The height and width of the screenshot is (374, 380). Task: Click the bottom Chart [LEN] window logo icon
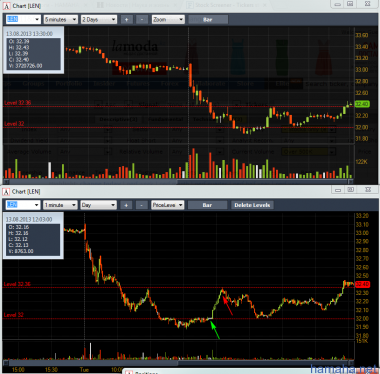6,192
